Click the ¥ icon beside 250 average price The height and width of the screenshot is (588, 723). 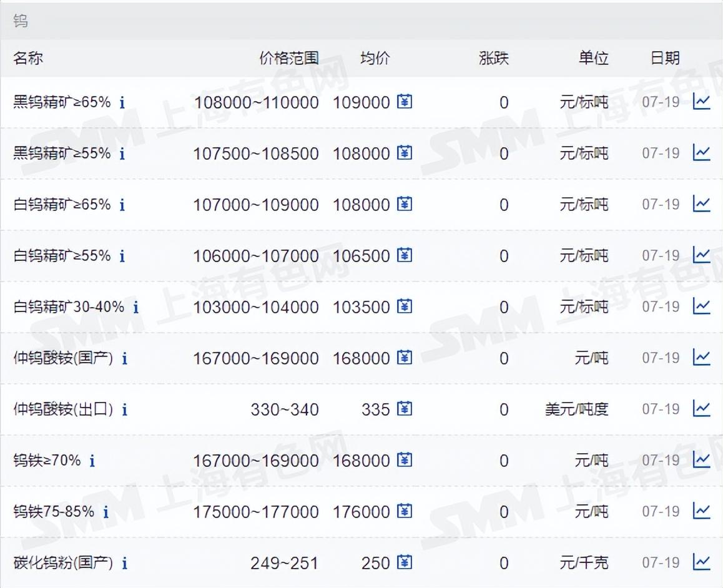pos(405,562)
